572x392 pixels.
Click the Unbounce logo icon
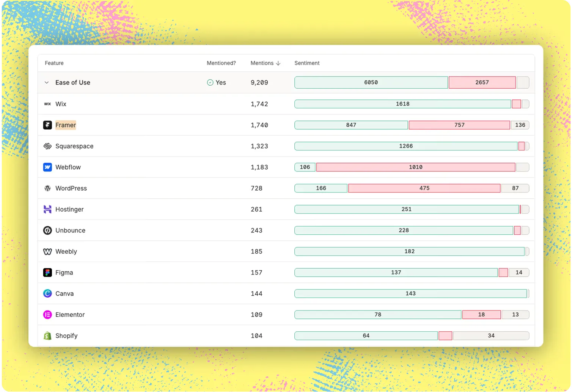click(47, 230)
